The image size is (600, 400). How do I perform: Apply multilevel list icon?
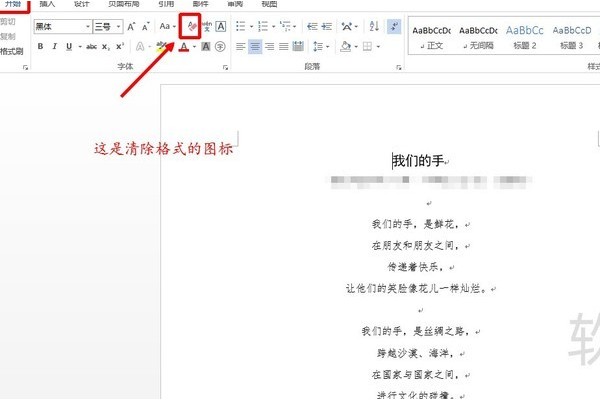click(x=285, y=26)
